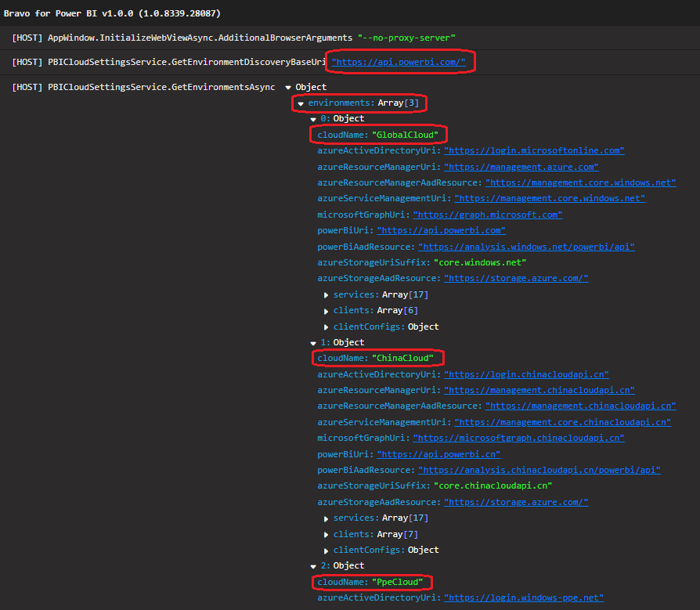The height and width of the screenshot is (610, 700).
Task: Collapse the ChinaCloud environment object
Action: 313,342
